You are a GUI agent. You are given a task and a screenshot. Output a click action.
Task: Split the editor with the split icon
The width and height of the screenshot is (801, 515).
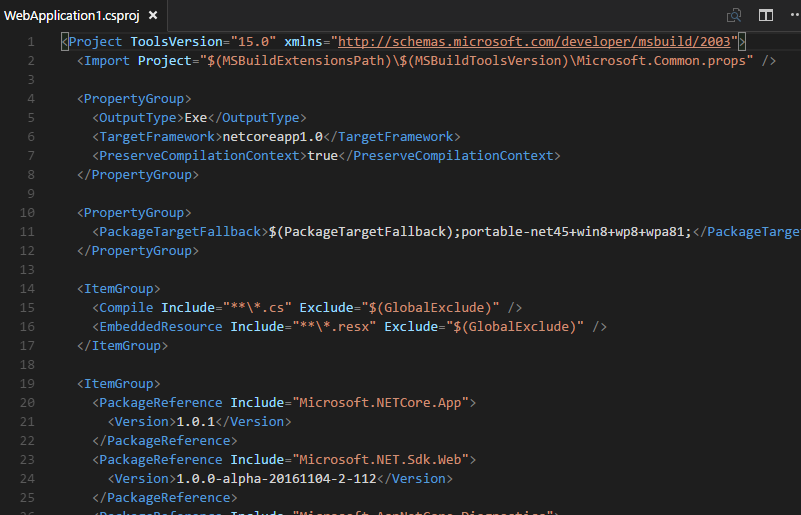click(x=766, y=15)
